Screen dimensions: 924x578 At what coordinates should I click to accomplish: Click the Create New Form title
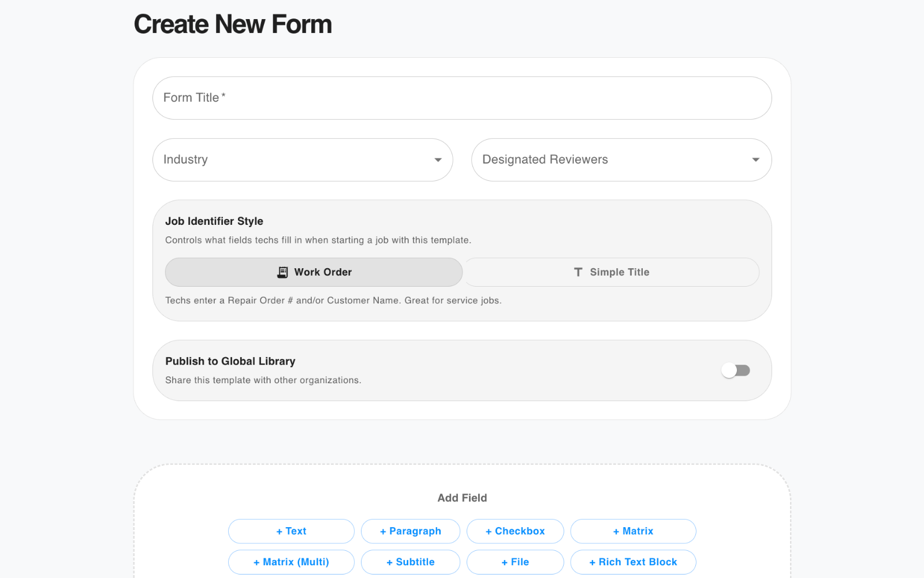click(x=233, y=24)
